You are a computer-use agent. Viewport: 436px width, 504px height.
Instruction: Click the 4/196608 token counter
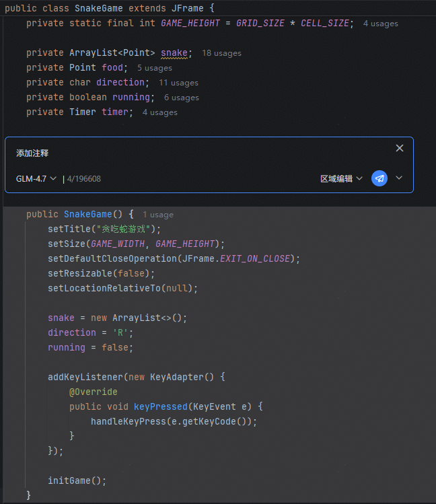[84, 179]
